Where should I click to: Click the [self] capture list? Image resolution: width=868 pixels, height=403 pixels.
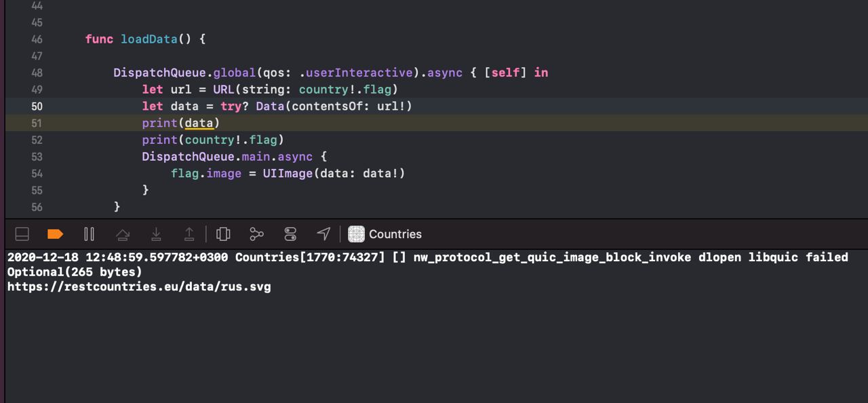pos(505,73)
